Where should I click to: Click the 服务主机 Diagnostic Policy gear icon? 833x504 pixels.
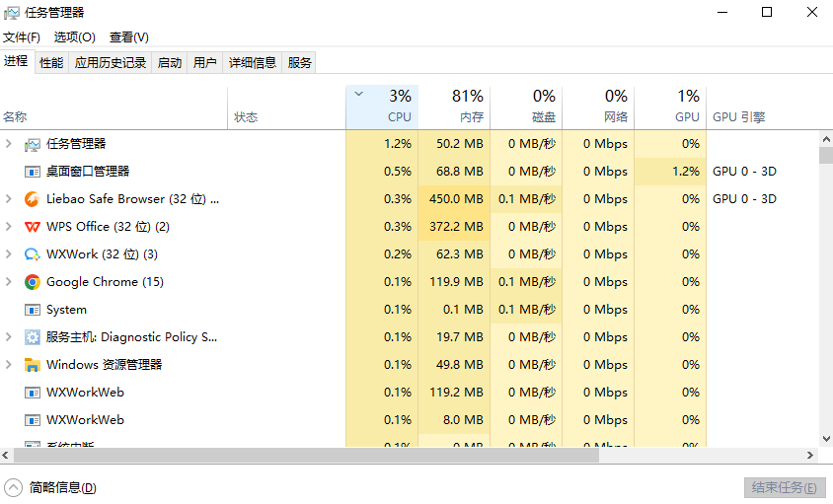coord(33,337)
